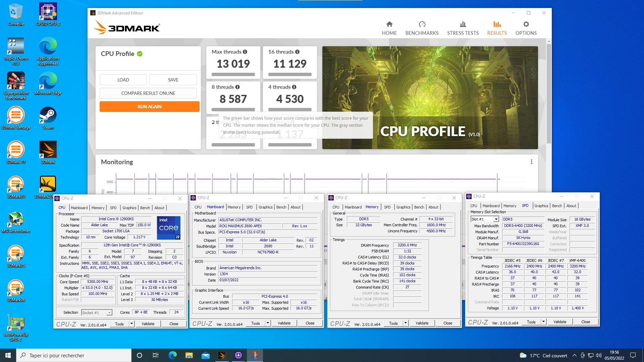The image size is (644, 362).
Task: Click the SAVE button
Action: point(173,80)
